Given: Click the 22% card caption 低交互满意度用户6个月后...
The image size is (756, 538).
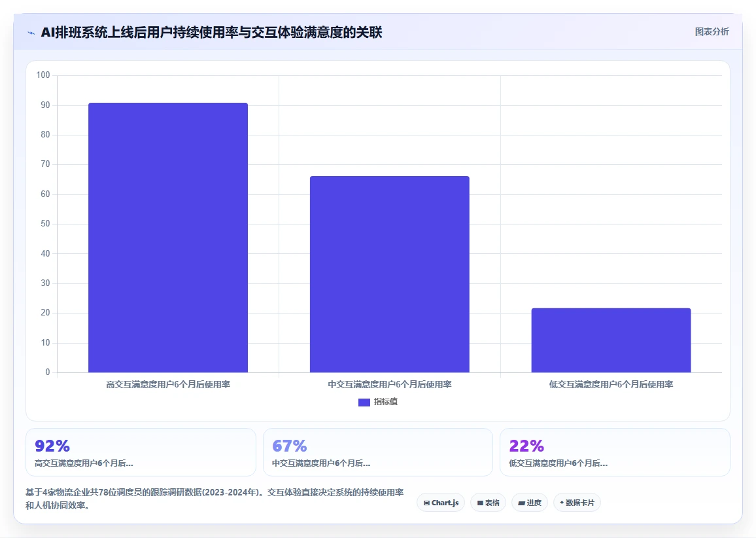Looking at the screenshot, I should click(x=558, y=463).
